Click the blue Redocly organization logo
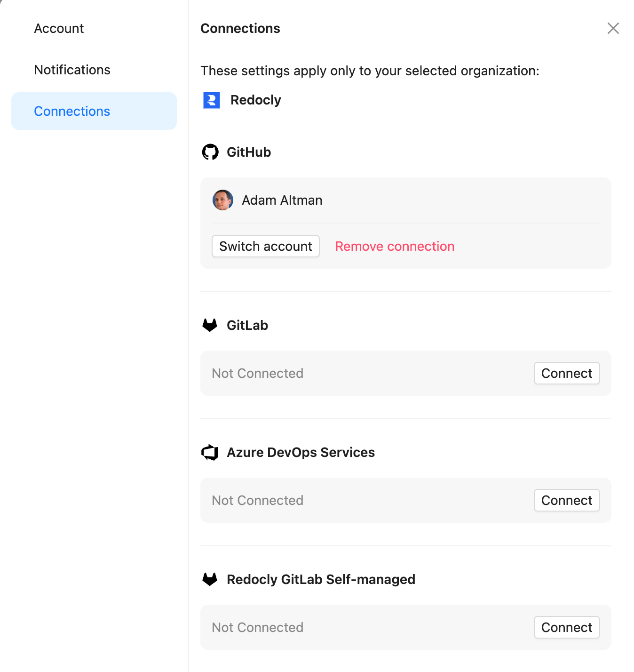The height and width of the screenshot is (672, 634). click(212, 100)
